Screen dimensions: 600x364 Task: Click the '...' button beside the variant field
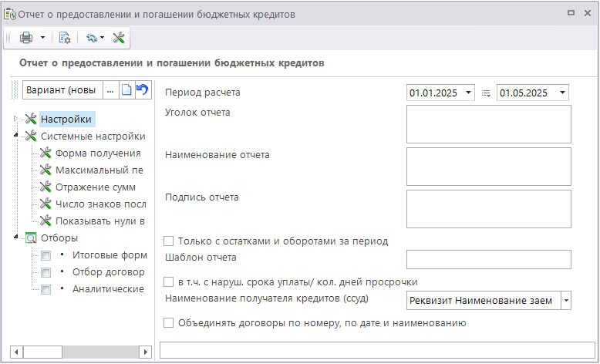click(110, 90)
